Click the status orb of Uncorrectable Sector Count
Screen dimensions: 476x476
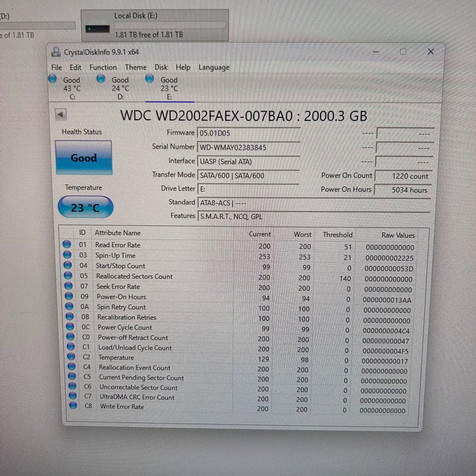click(x=73, y=386)
